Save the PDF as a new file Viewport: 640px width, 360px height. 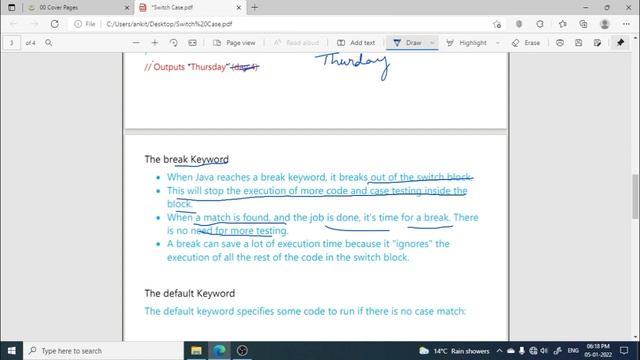(x=597, y=43)
